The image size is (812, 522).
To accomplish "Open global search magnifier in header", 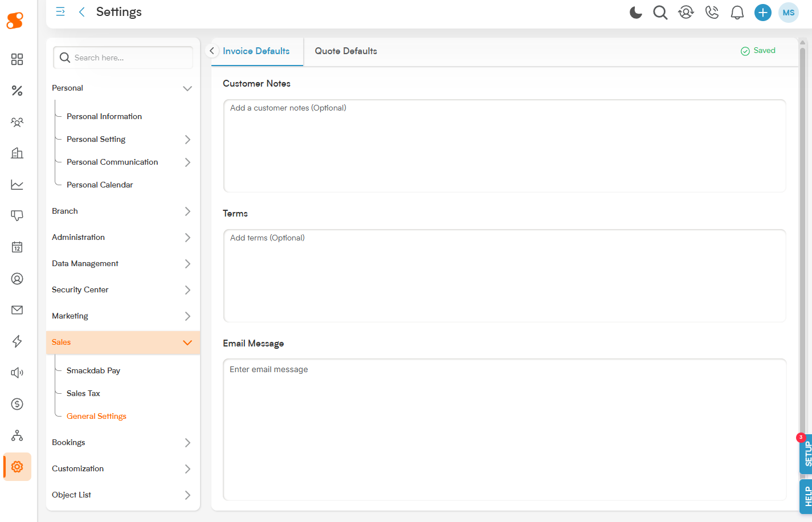I will pos(660,13).
